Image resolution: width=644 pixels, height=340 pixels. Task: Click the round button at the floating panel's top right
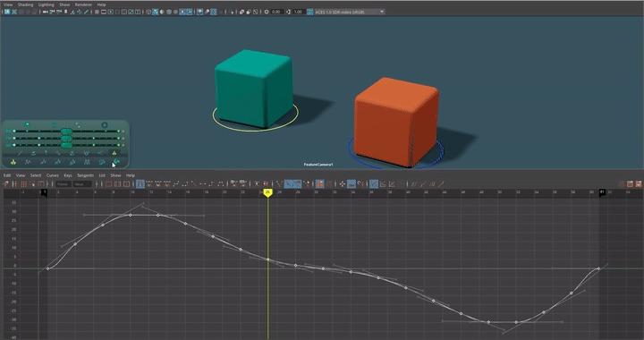click(105, 125)
